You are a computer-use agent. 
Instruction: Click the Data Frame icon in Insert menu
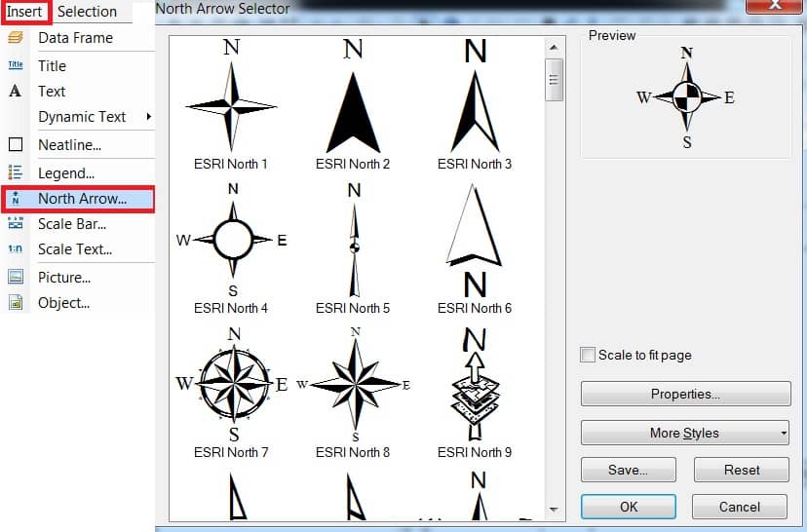(x=16, y=38)
